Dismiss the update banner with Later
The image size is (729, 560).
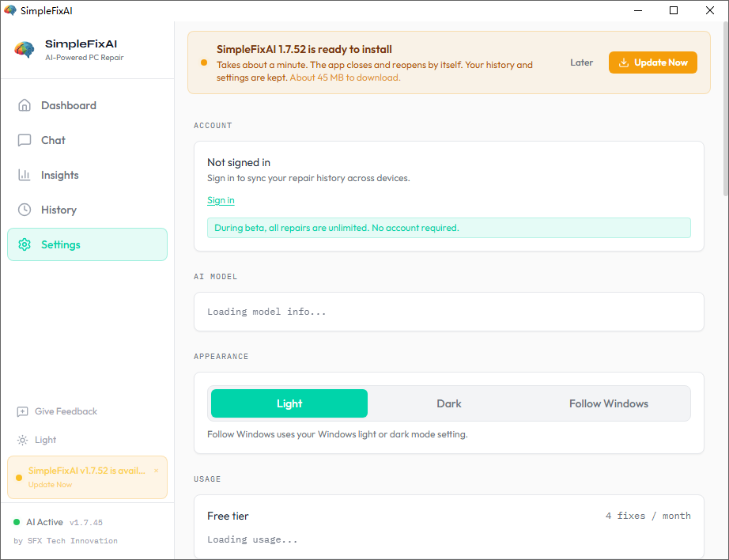click(x=582, y=62)
